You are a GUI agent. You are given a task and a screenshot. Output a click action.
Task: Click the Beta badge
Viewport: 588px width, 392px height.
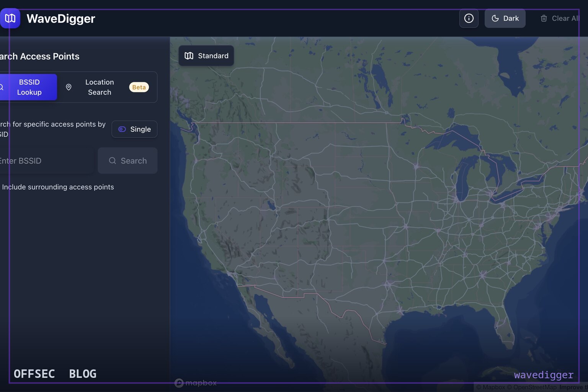click(x=139, y=87)
